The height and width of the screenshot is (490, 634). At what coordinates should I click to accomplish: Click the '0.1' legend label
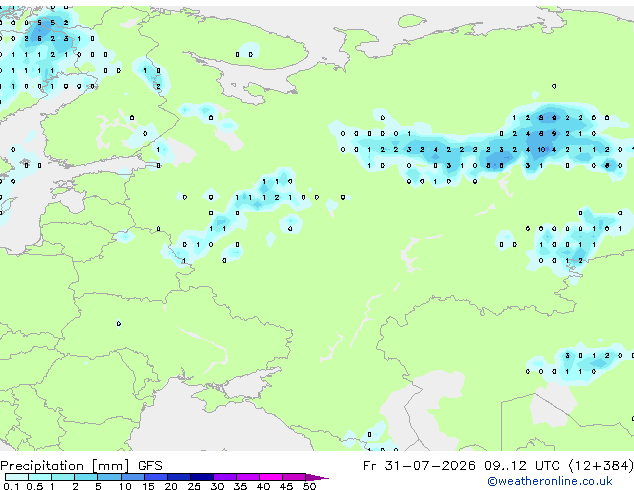[11, 486]
